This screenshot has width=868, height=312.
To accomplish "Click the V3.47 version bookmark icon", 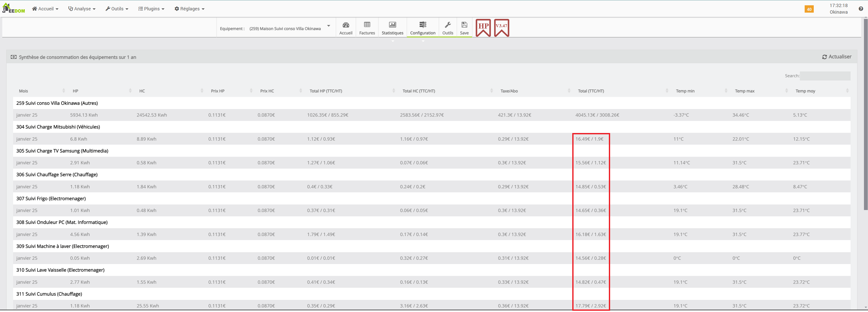I will pos(501,28).
